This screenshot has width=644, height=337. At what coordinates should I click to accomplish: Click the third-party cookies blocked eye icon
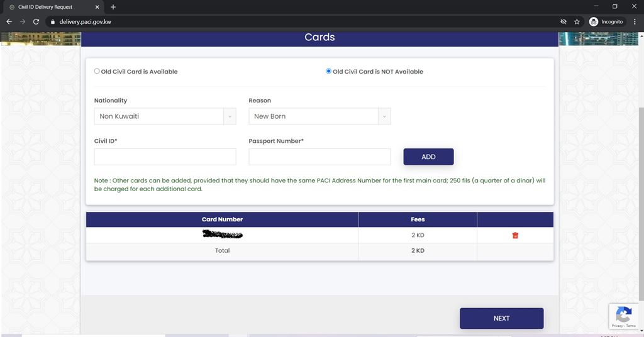pos(563,21)
